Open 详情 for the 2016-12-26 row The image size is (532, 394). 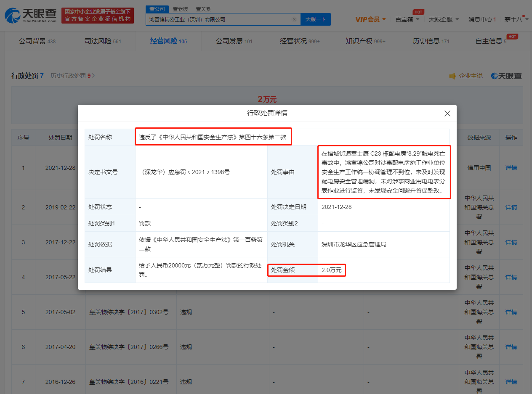511,382
